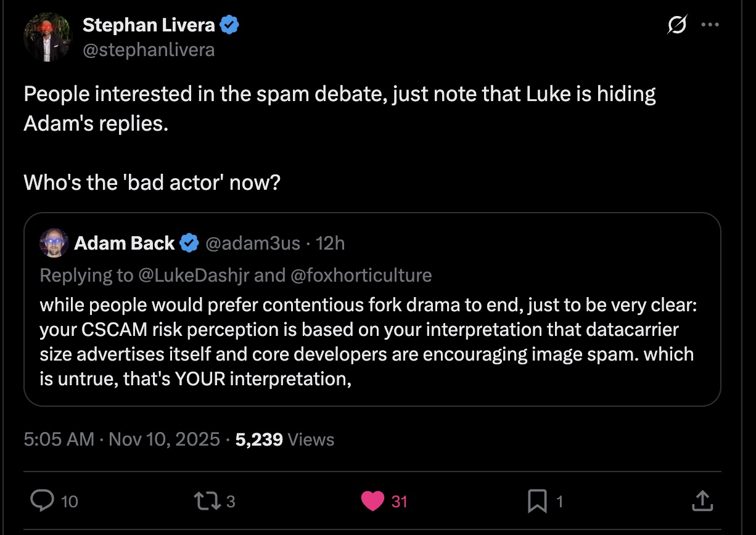Open the three-dot more menu
Image resolution: width=756 pixels, height=535 pixels.
[710, 26]
